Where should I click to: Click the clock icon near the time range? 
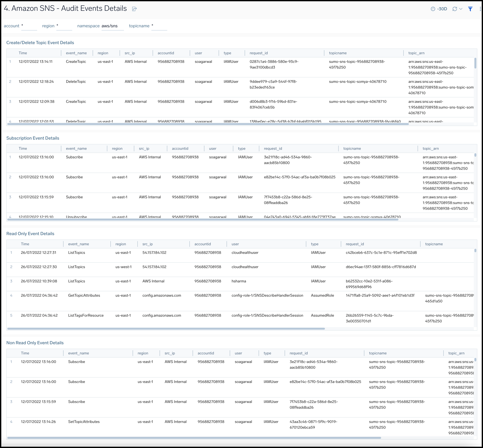433,9
